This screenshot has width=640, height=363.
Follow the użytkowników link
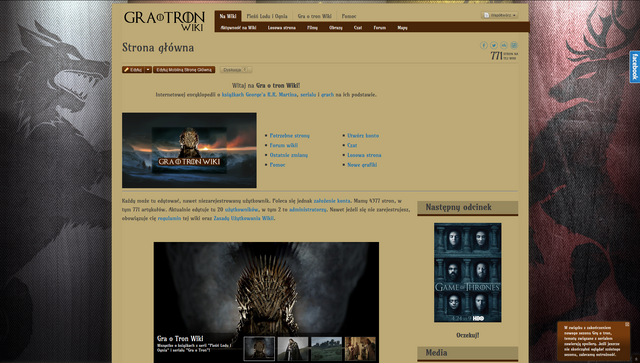click(x=242, y=209)
